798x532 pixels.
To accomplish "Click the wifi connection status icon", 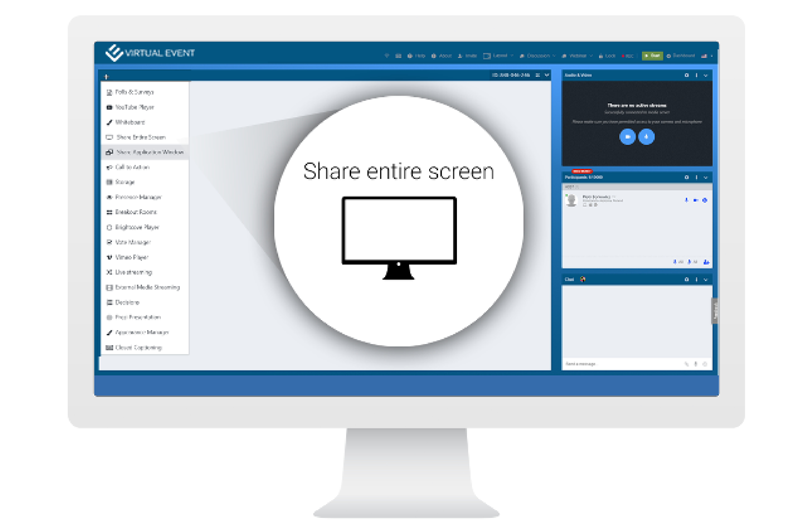I will click(x=386, y=56).
